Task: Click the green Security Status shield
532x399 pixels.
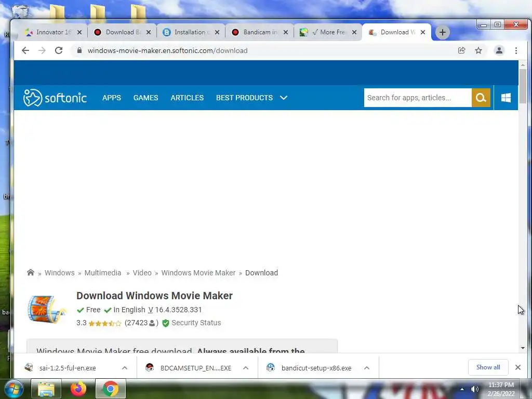Action: coord(166,323)
